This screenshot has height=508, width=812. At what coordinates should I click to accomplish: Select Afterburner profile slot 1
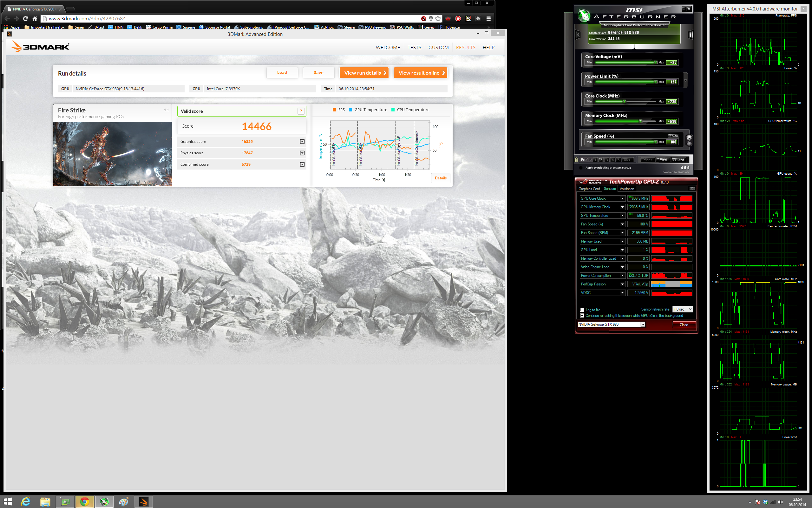(x=595, y=160)
